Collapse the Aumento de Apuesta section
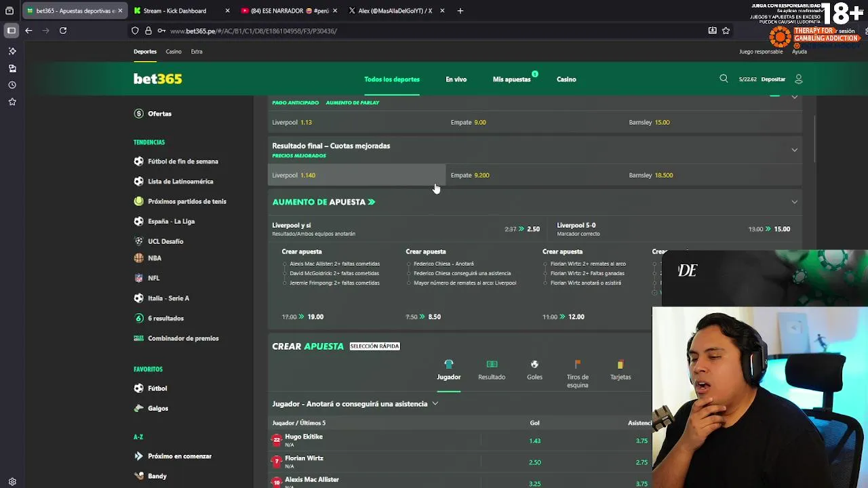Screen dimensions: 868x488 point(794,202)
